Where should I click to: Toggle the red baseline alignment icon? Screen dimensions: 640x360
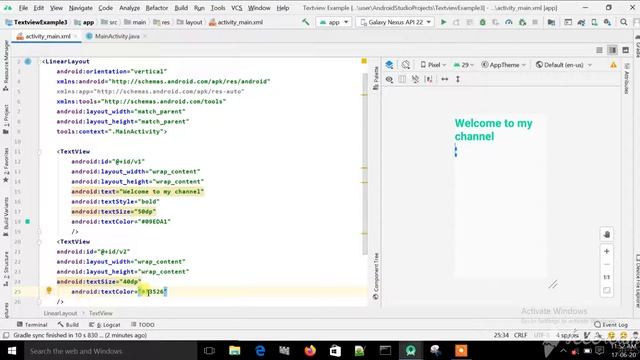pos(429,80)
